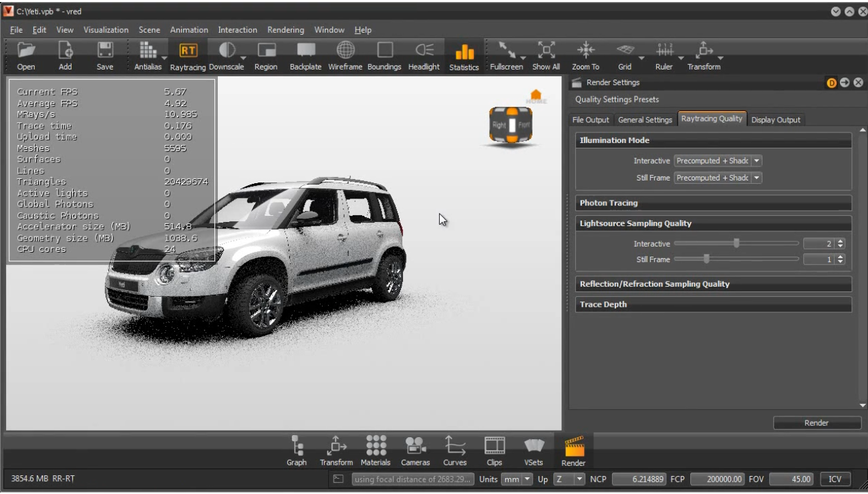This screenshot has height=494, width=868.
Task: Open the View menu
Action: pyautogui.click(x=65, y=30)
